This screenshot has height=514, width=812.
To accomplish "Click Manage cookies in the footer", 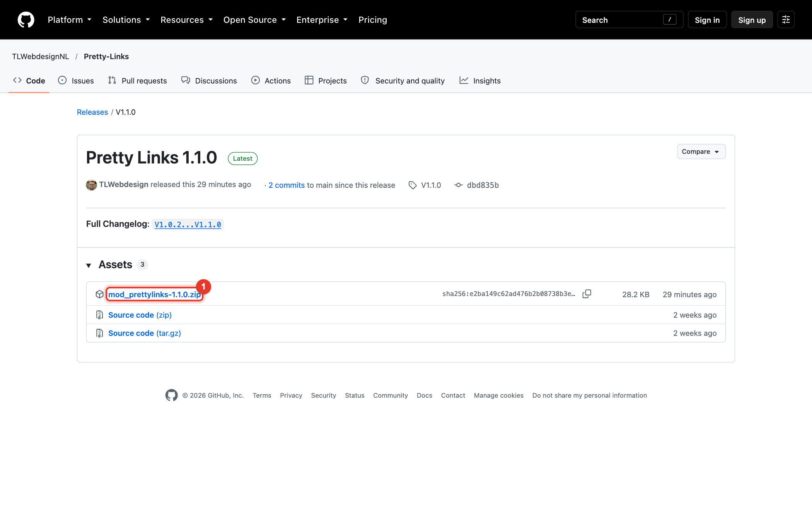I will pos(499,395).
